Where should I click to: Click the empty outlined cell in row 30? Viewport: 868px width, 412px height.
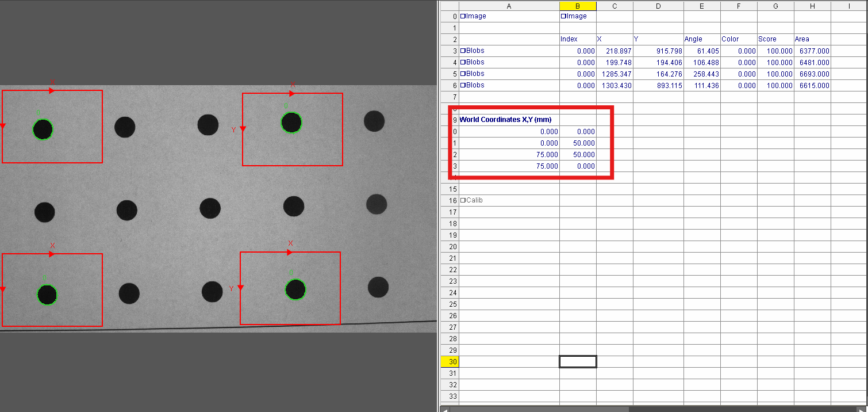577,361
